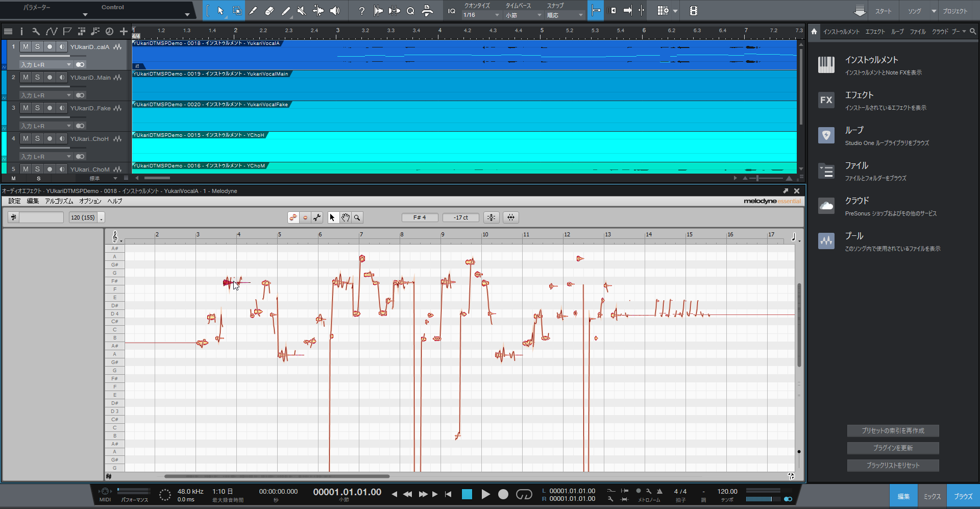
Task: Open the video player film icon
Action: [x=693, y=11]
